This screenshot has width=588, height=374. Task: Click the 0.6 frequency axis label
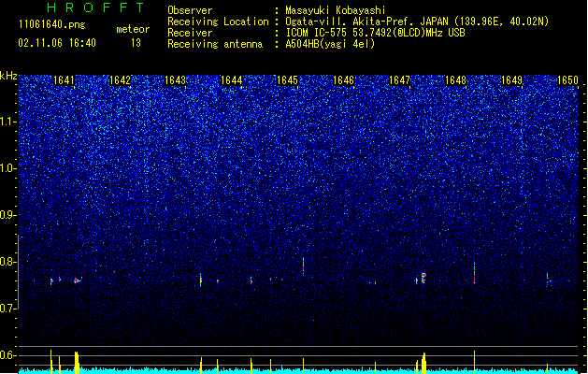click(x=8, y=355)
